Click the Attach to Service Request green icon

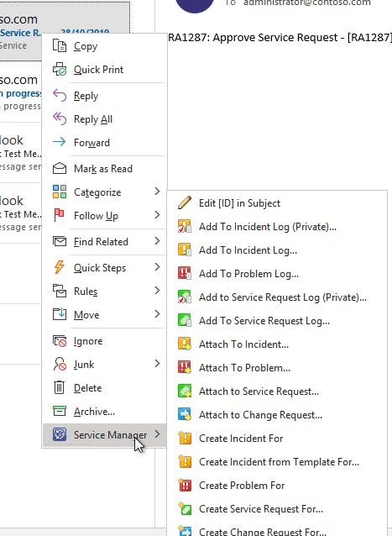pyautogui.click(x=185, y=391)
